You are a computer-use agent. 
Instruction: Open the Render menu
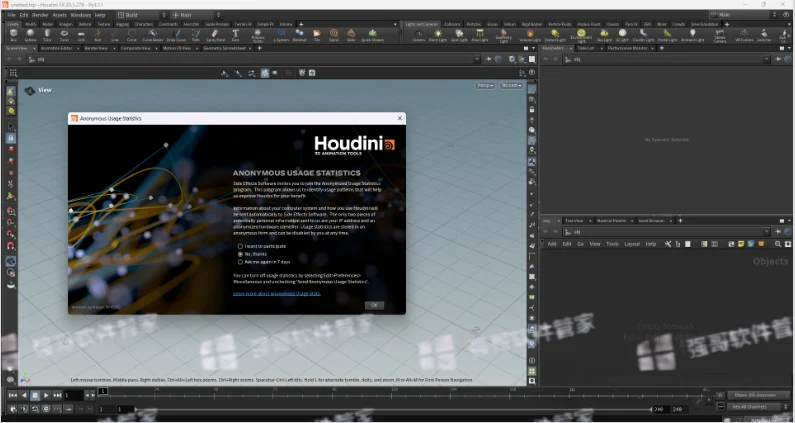41,15
